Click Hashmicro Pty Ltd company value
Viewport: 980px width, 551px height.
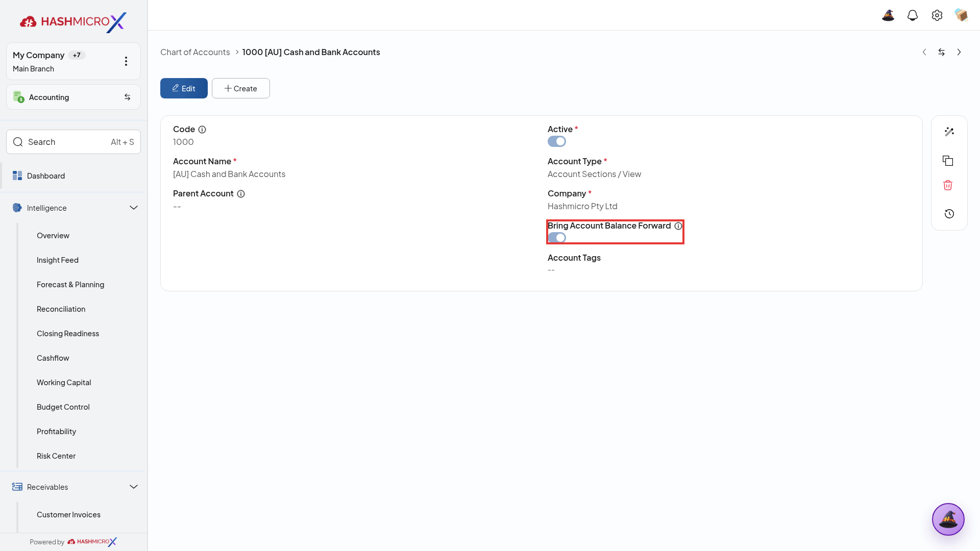click(582, 206)
